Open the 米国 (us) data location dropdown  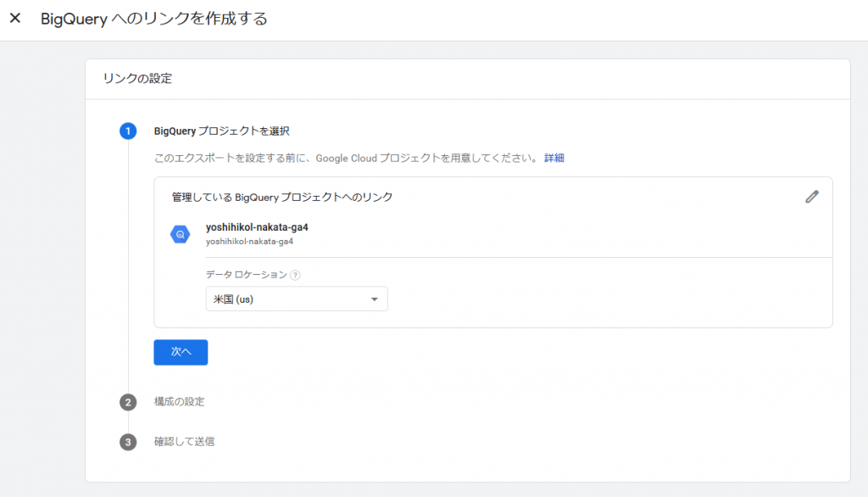(x=297, y=299)
